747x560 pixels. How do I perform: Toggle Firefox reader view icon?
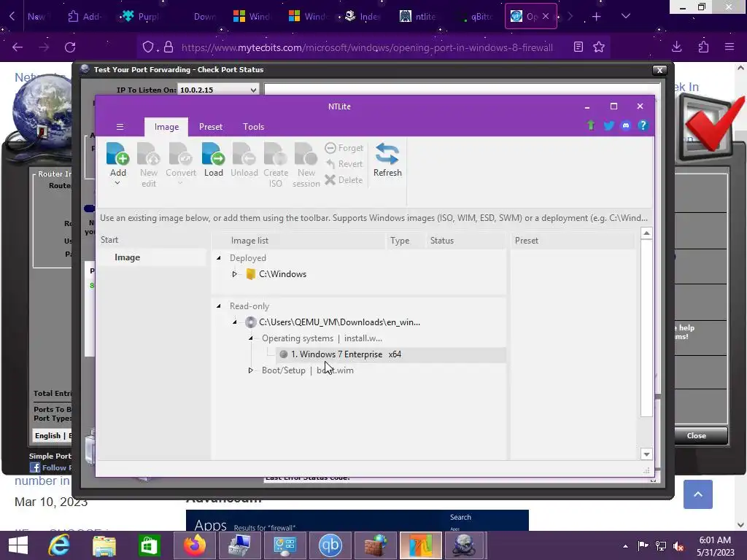point(578,47)
